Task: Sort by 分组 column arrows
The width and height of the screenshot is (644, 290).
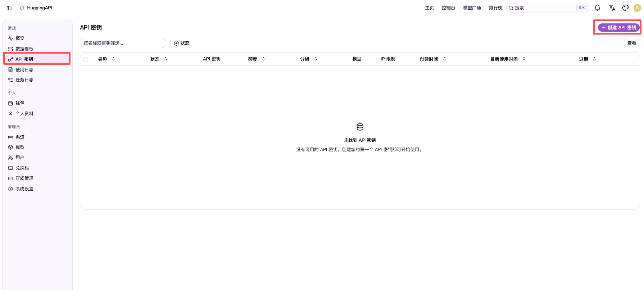Action: [x=316, y=59]
